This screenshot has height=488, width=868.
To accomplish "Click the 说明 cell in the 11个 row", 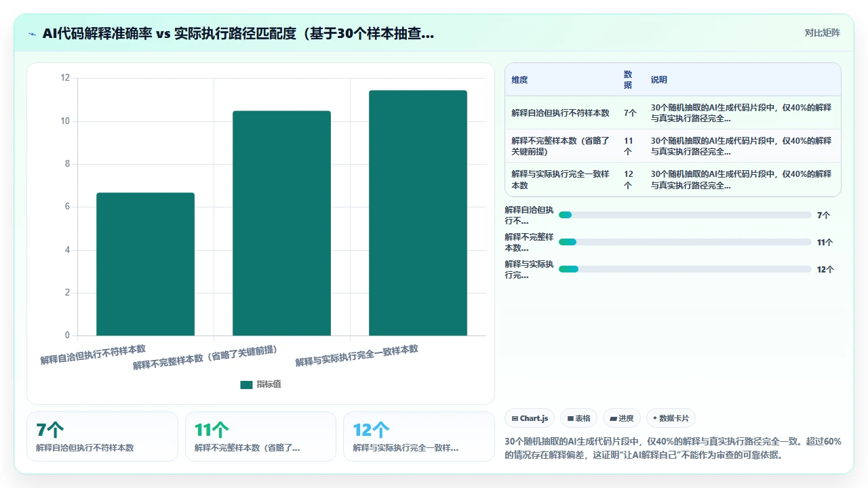I will click(741, 146).
